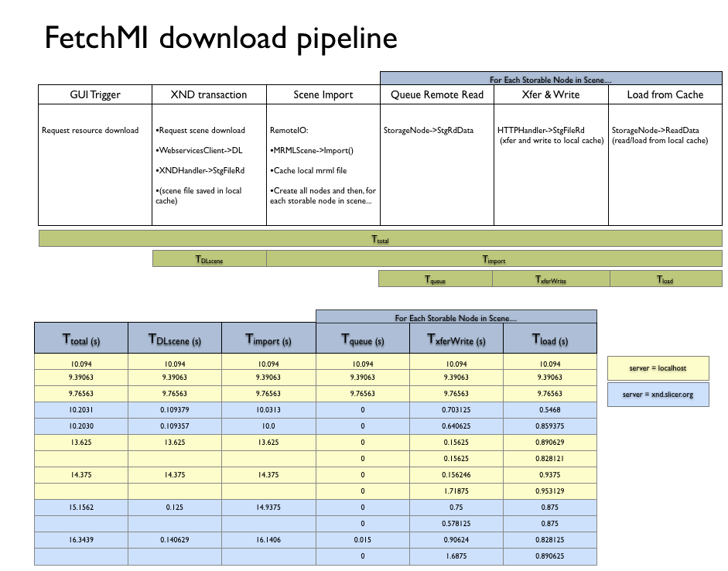
Task: Select the 'Ttotal (s)' table column header
Action: click(81, 339)
